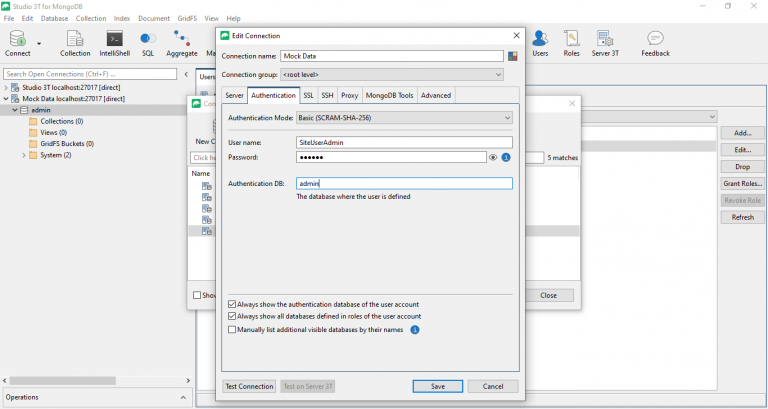Open the GridFS menu
The height and width of the screenshot is (409, 768).
[187, 18]
